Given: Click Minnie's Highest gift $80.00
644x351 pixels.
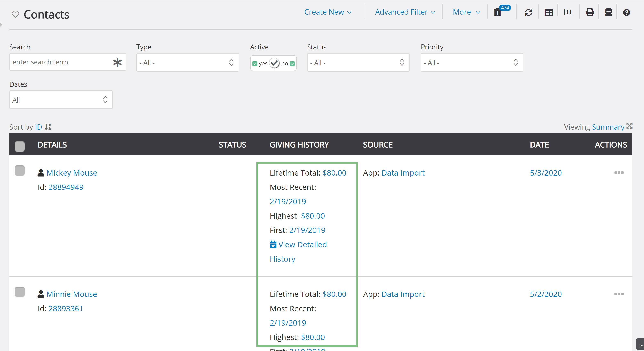Looking at the screenshot, I should pos(313,337).
